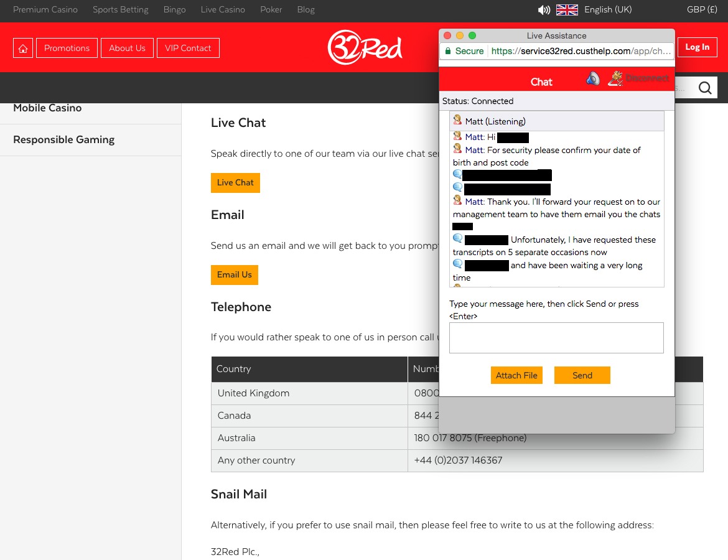Mute site sound with the speaker icon
Screen dimensions: 728x560
544,10
